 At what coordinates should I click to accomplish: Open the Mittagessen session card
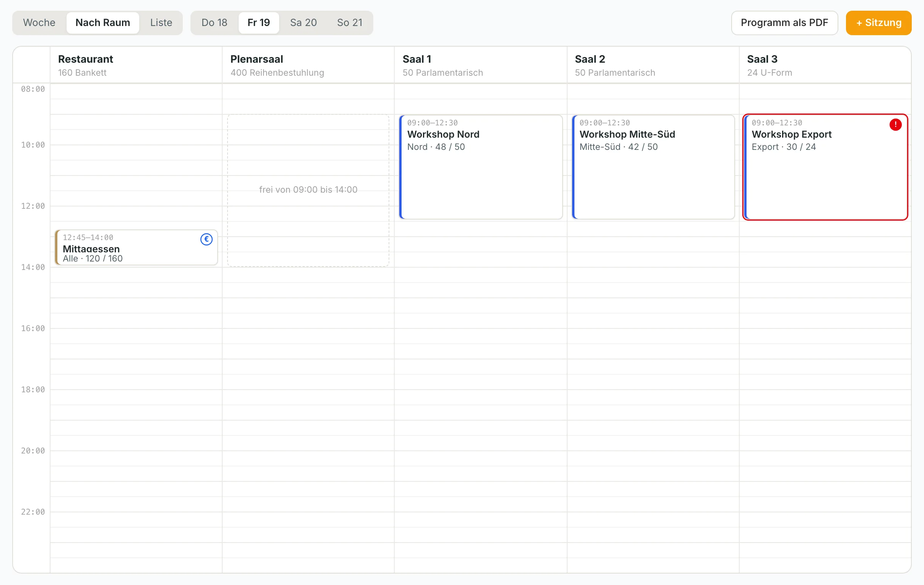(x=136, y=247)
